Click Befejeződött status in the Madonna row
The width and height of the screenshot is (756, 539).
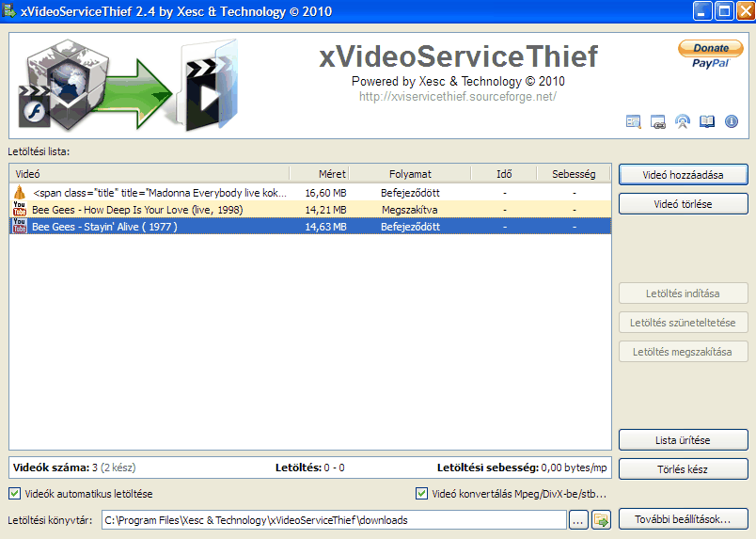[x=410, y=193]
